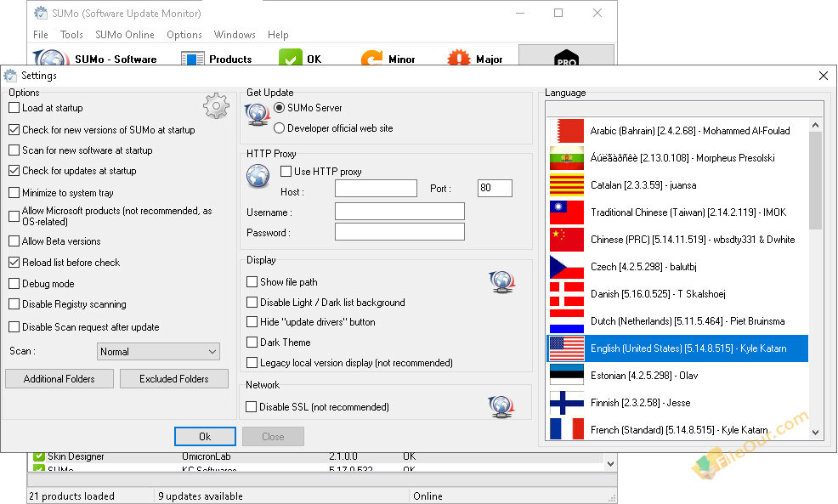Click the Bahrain flag icon

point(567,131)
